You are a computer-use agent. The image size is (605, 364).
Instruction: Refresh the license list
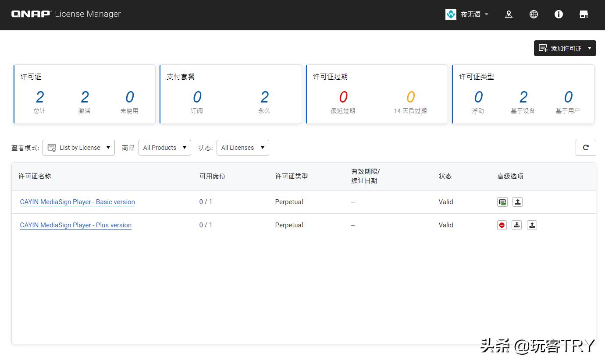[x=586, y=148]
